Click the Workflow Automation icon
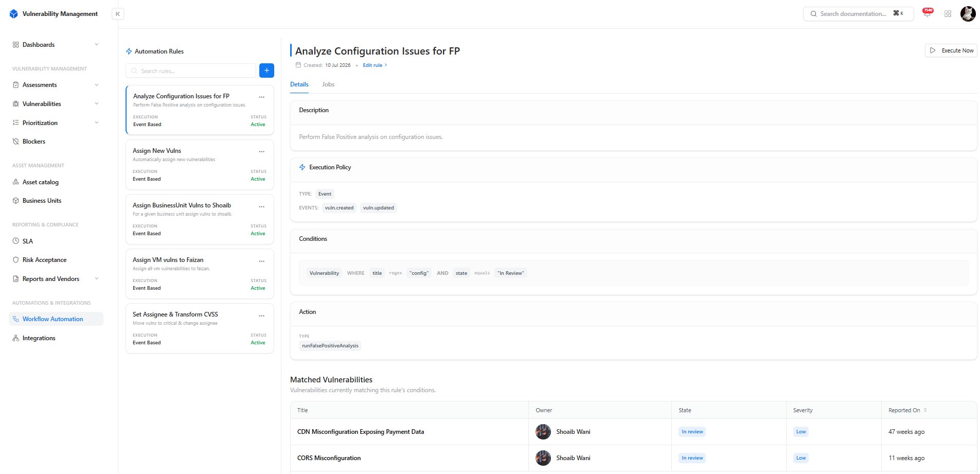Viewport: 980px width, 474px height. click(15, 319)
